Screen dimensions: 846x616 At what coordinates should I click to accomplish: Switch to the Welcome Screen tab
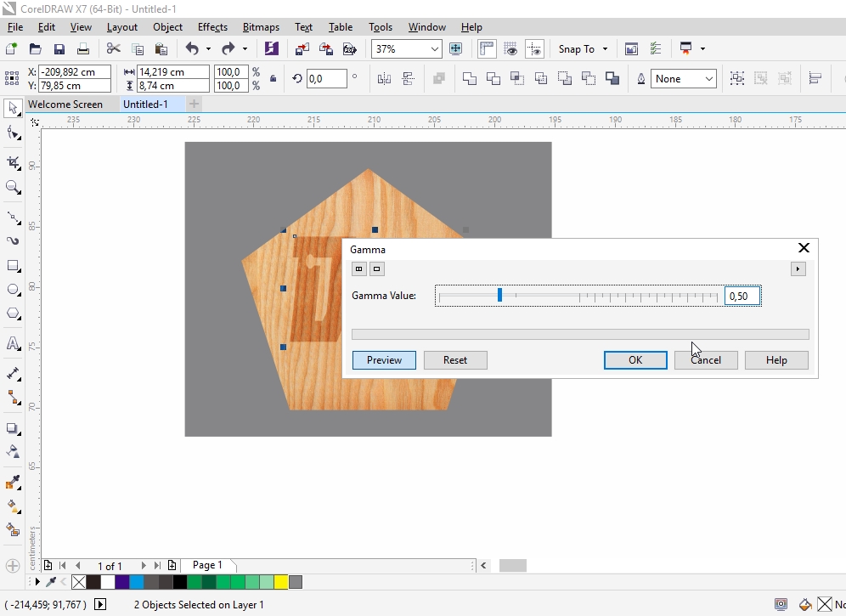click(x=68, y=104)
